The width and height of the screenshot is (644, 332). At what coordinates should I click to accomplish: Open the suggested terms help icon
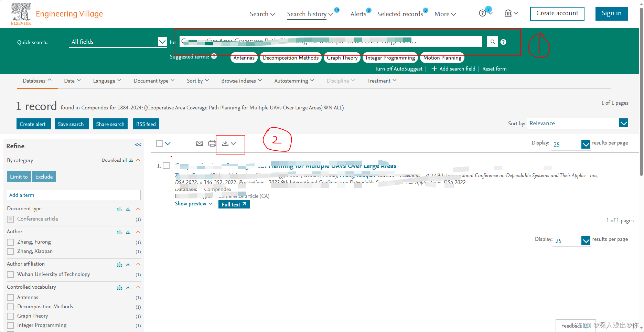click(x=214, y=56)
